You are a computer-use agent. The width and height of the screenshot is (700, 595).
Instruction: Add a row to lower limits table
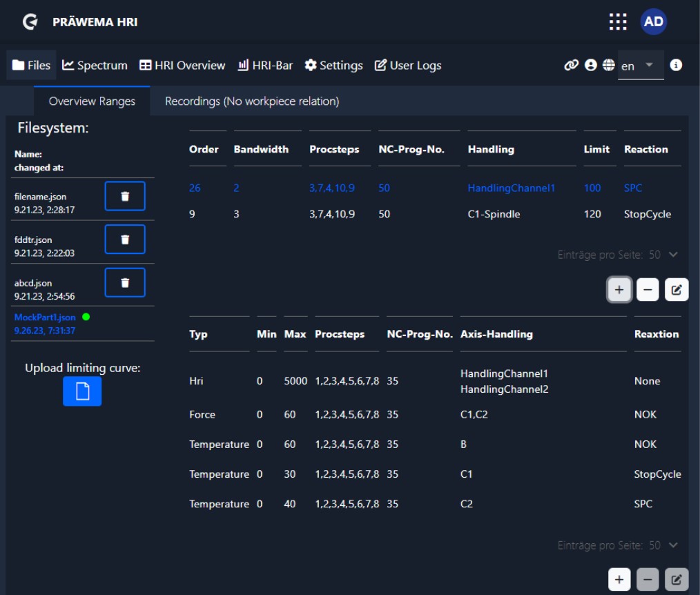pos(619,580)
